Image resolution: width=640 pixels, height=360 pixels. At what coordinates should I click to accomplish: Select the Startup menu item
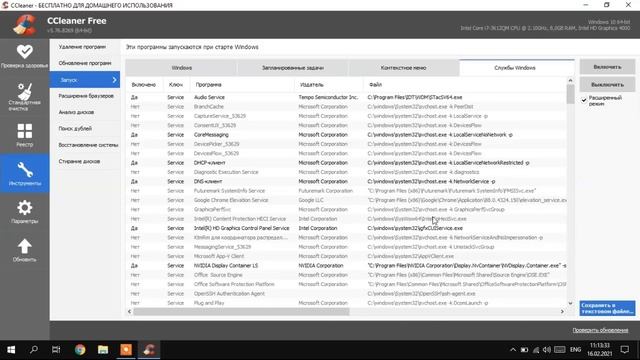coord(85,80)
